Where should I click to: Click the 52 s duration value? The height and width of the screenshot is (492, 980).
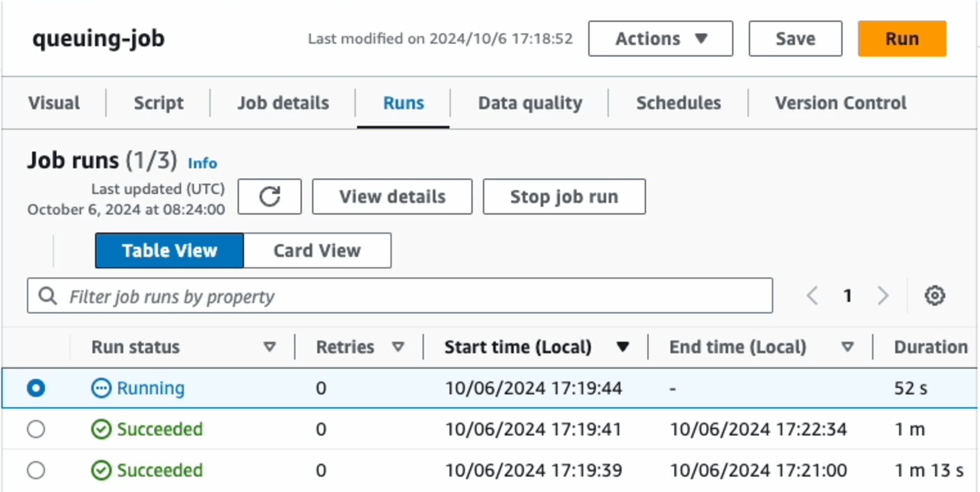click(910, 388)
